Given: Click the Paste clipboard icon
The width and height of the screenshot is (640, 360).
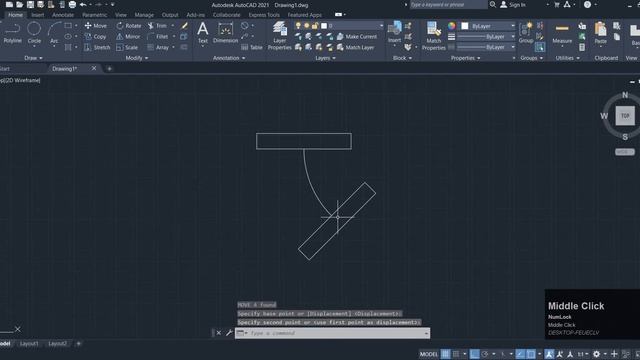Looking at the screenshot, I should [x=600, y=33].
